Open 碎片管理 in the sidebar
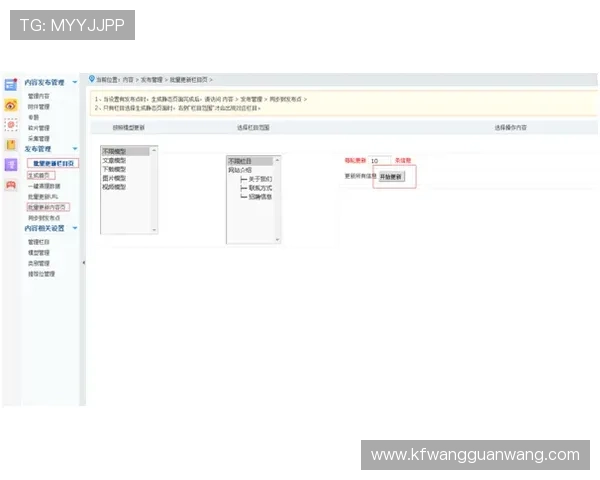This screenshot has height=480, width=600. pyautogui.click(x=39, y=128)
